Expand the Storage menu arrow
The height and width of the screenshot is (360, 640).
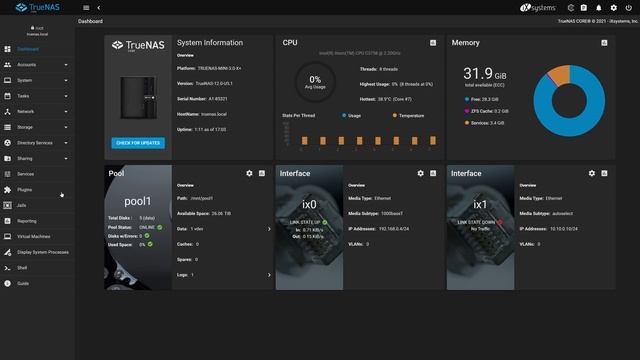coord(66,127)
